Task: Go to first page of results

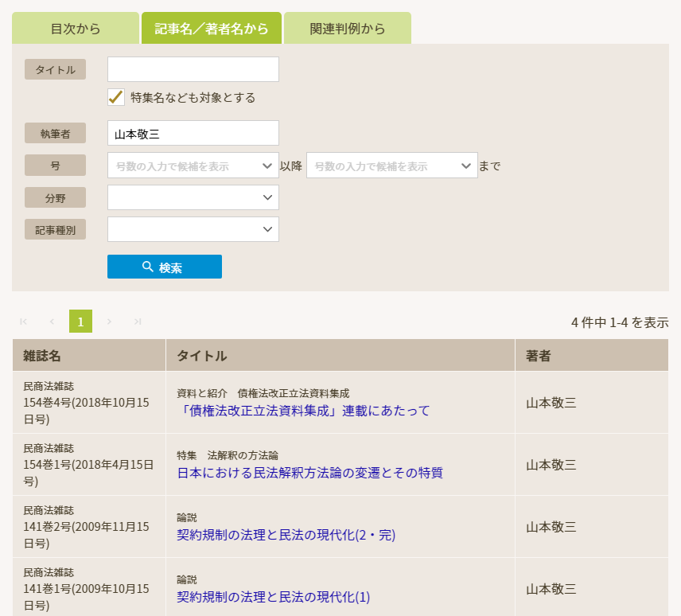Action: 23,322
